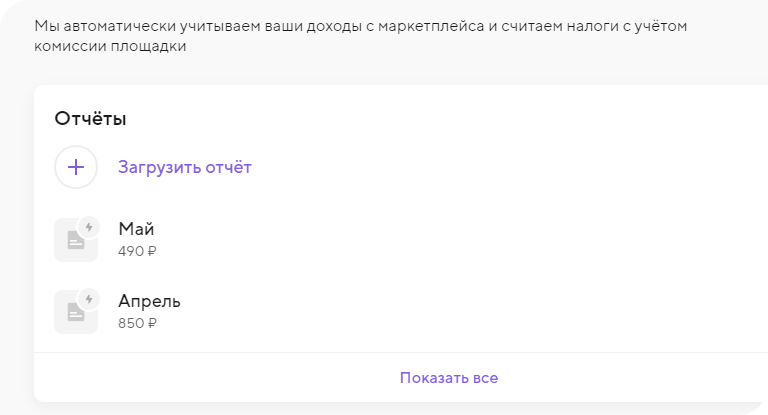Click lightning badge on Май report
Viewport: 768px width, 415px height.
[89, 227]
